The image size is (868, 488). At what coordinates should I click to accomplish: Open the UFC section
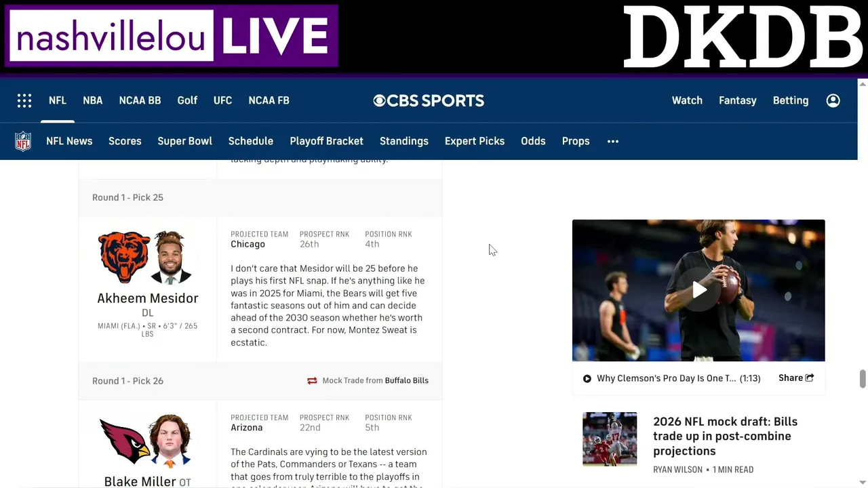[x=222, y=100]
